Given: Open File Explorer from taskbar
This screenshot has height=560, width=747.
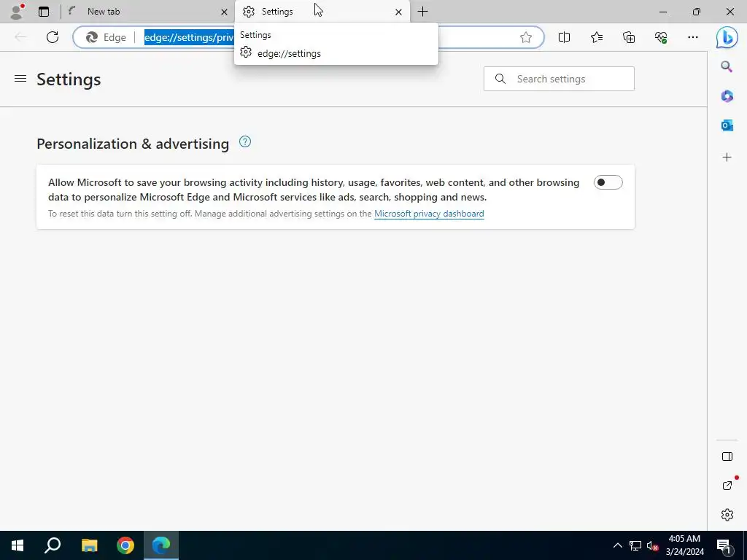Looking at the screenshot, I should coord(89,545).
